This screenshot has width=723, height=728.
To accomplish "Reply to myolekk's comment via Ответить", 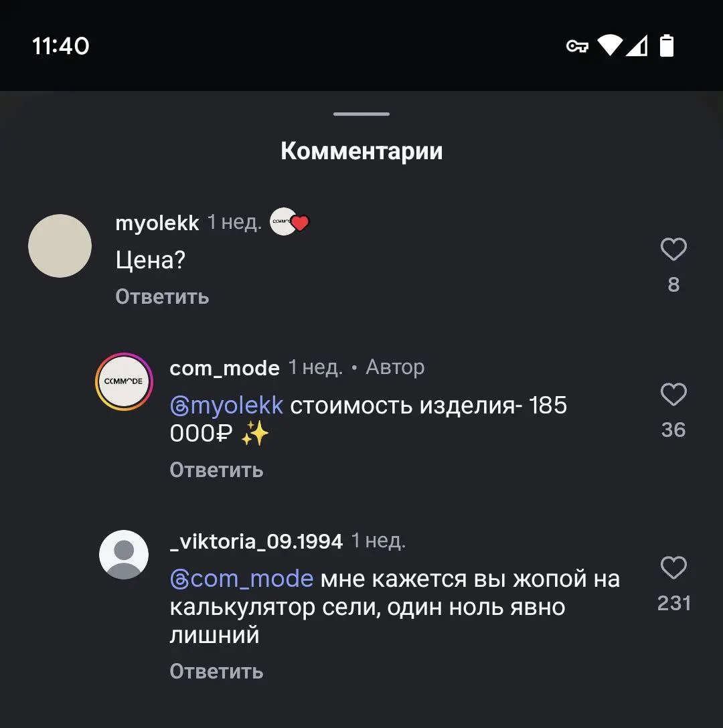I will point(162,296).
